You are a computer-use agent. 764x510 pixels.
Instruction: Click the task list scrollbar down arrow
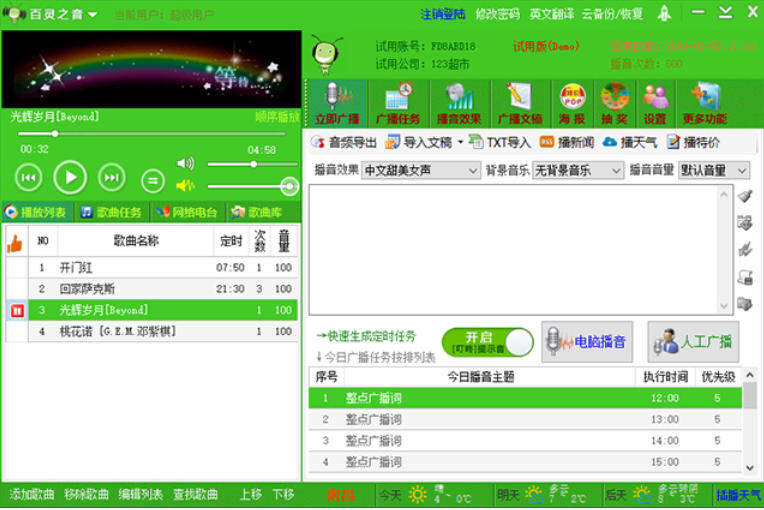[750, 468]
